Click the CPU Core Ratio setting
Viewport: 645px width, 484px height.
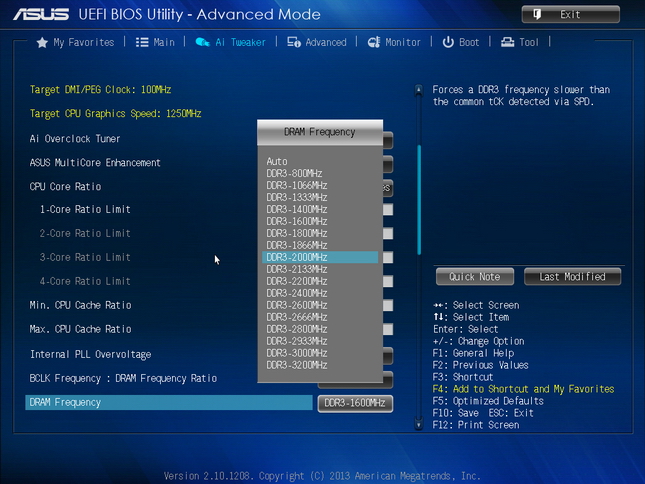point(65,187)
